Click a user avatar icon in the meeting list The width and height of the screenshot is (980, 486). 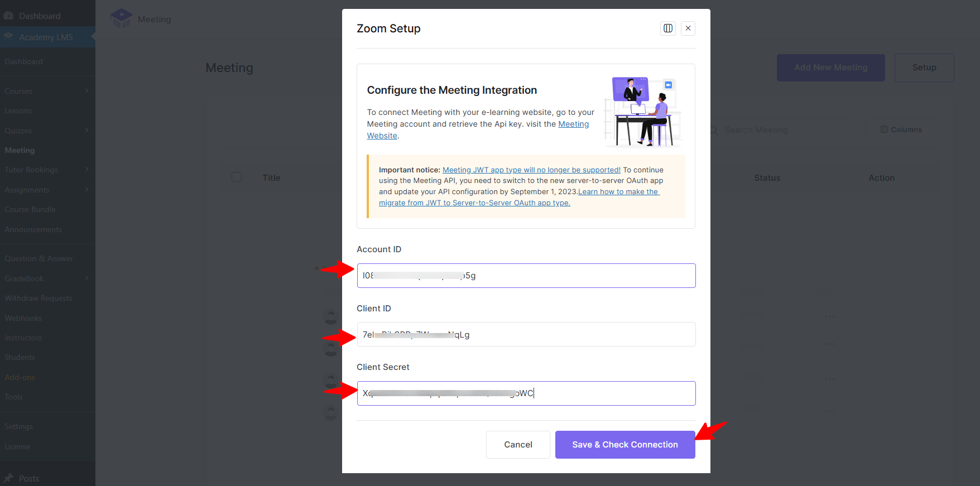(x=331, y=316)
